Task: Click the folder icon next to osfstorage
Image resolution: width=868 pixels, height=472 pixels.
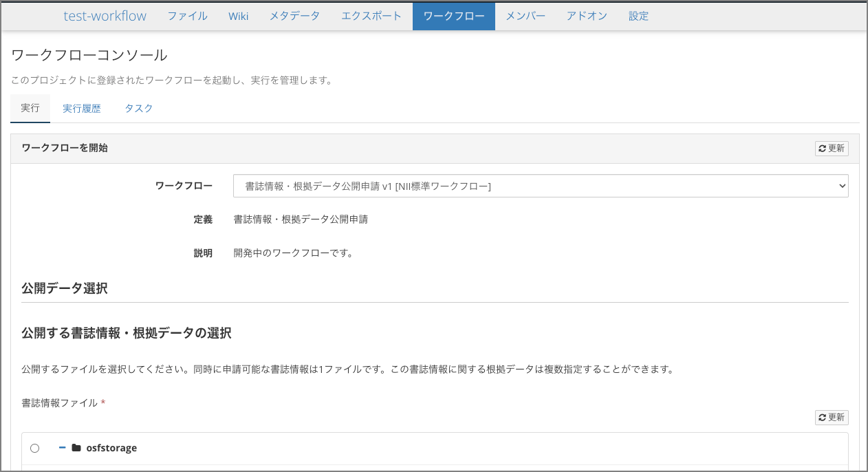Action: (77, 448)
